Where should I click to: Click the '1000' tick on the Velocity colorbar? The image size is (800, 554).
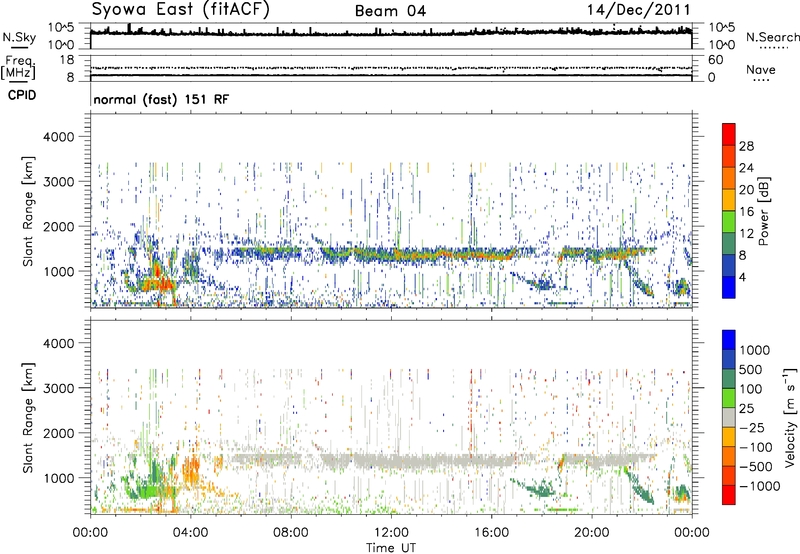tap(755, 350)
